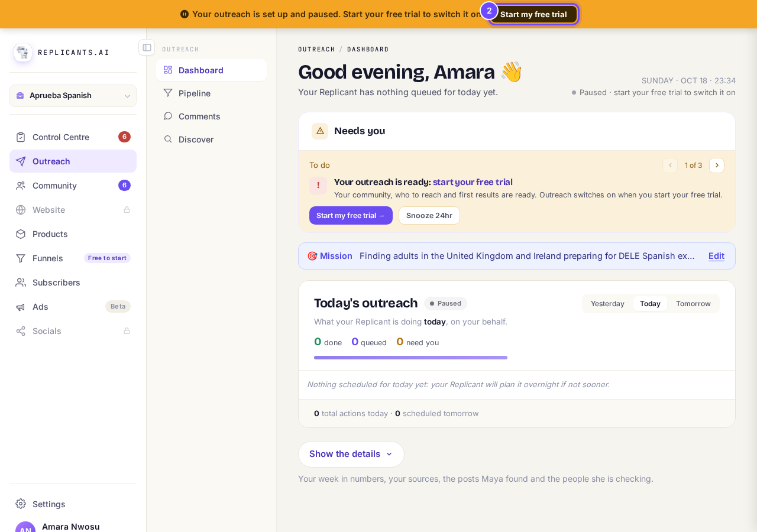Image resolution: width=757 pixels, height=532 pixels.
Task: Open Control Centre clipboard icon
Action: (21, 137)
